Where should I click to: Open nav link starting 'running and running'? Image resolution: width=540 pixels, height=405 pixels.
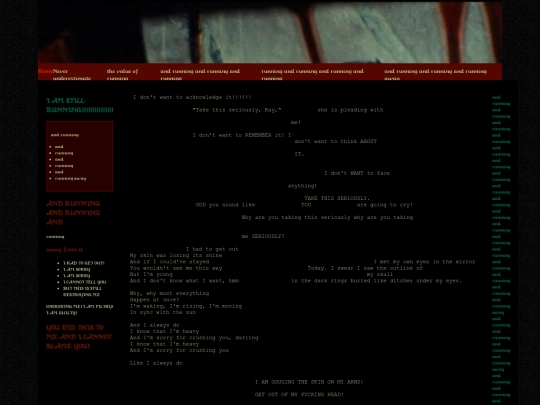pos(312,74)
